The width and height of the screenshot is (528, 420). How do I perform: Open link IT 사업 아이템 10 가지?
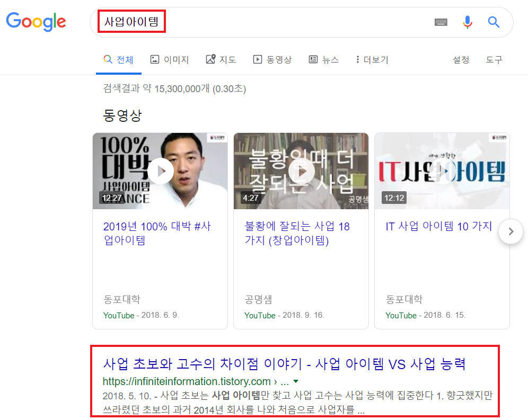tap(439, 226)
